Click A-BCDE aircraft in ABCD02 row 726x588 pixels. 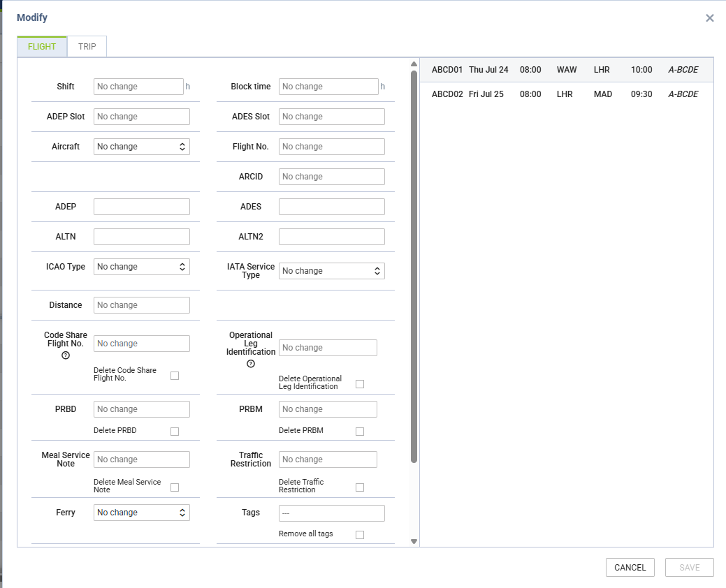683,94
